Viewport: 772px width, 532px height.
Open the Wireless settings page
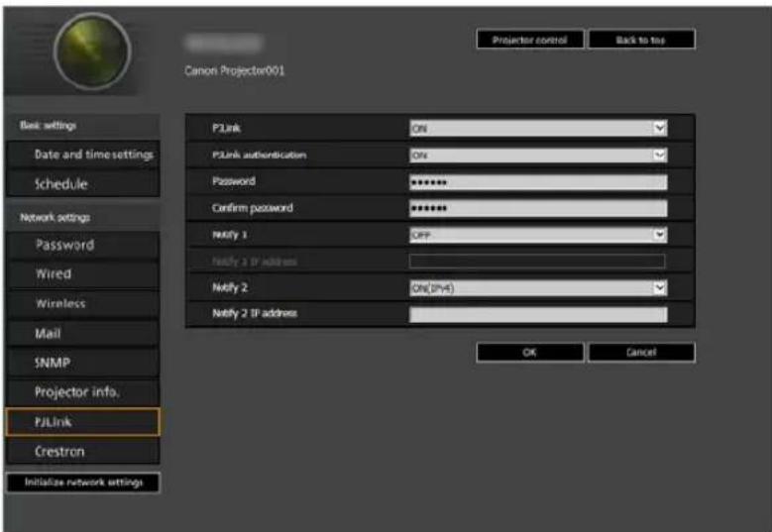tap(83, 304)
